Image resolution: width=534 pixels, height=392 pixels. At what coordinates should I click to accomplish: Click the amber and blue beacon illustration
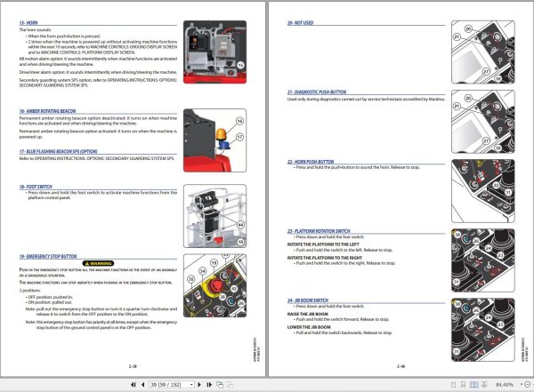(x=214, y=140)
